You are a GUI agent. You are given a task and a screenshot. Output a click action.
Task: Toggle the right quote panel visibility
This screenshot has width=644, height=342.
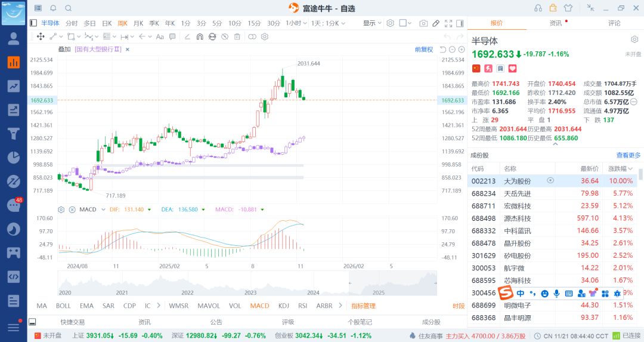460,23
